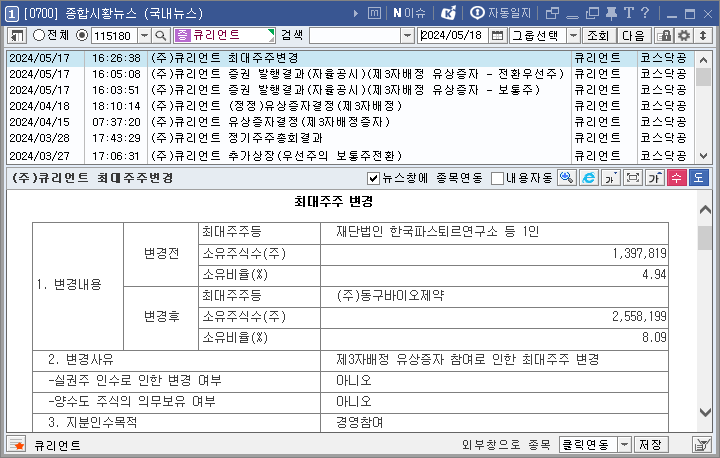
Task: Click up arrow of content scrollbar
Action: [x=705, y=209]
